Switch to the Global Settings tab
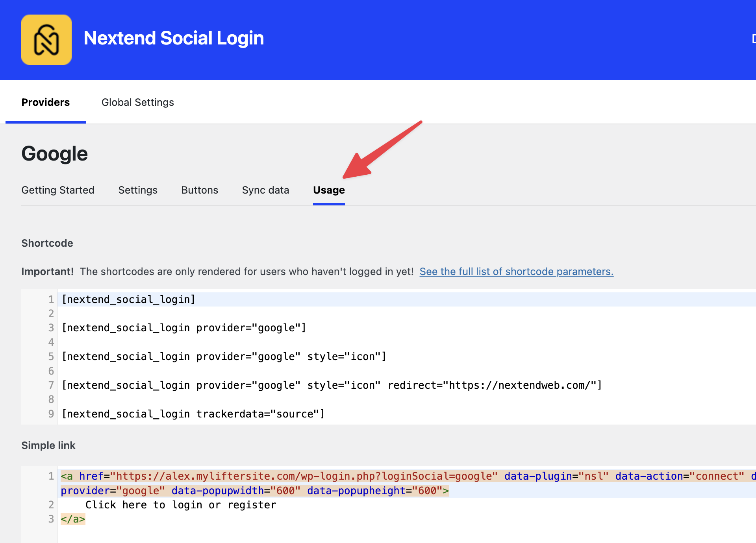Screen dimensions: 756x543 [137, 102]
